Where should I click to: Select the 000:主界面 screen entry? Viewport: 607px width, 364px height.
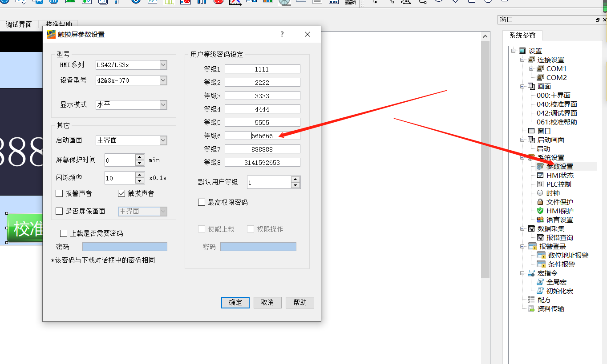pos(554,96)
